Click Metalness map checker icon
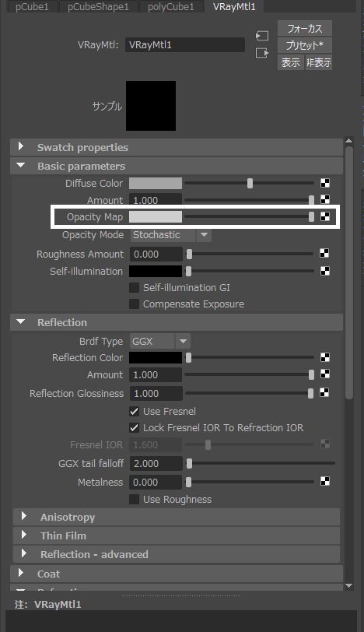 coord(325,481)
